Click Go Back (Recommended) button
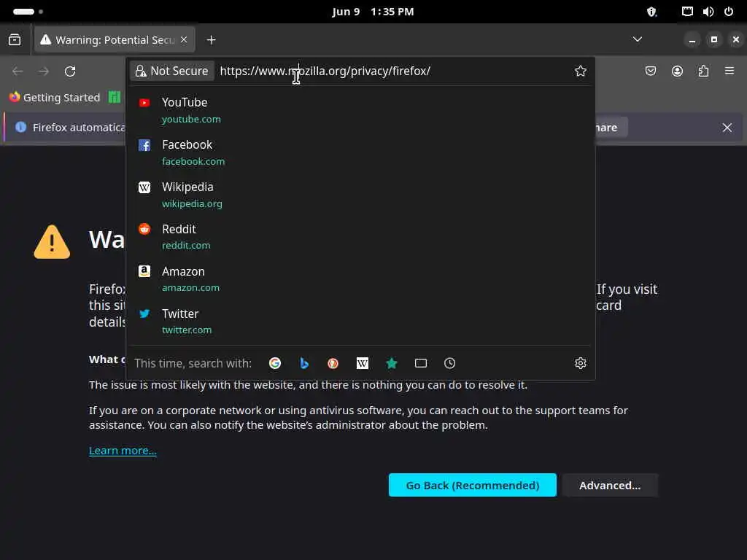 (472, 485)
